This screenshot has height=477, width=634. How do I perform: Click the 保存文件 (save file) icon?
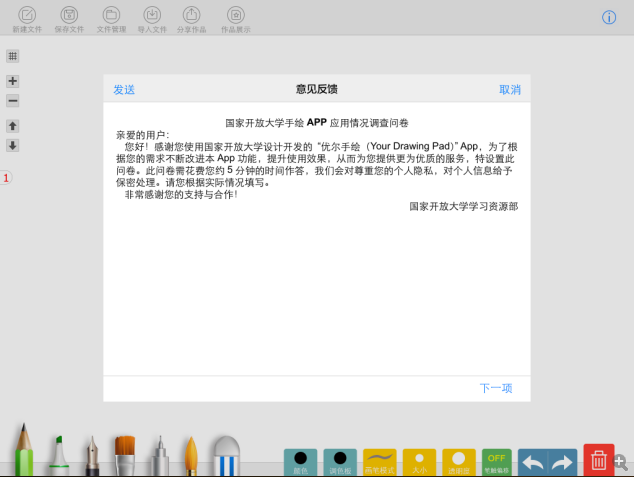(x=69, y=16)
